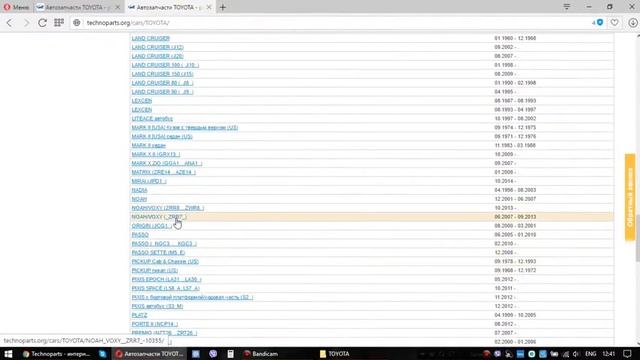Open the volume speaker tray icon
The image size is (640, 360).
tap(576, 354)
